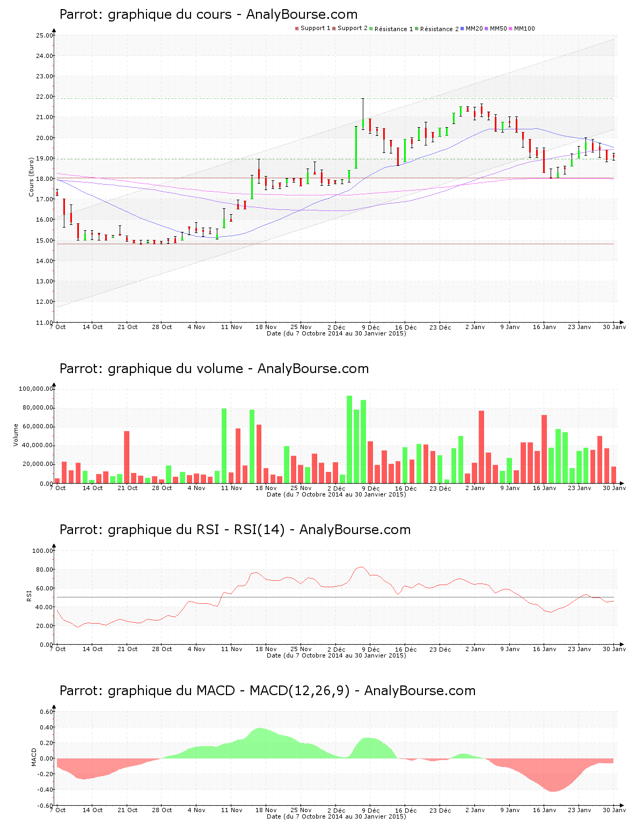Click the blue MM20 legend swatch

(462, 28)
